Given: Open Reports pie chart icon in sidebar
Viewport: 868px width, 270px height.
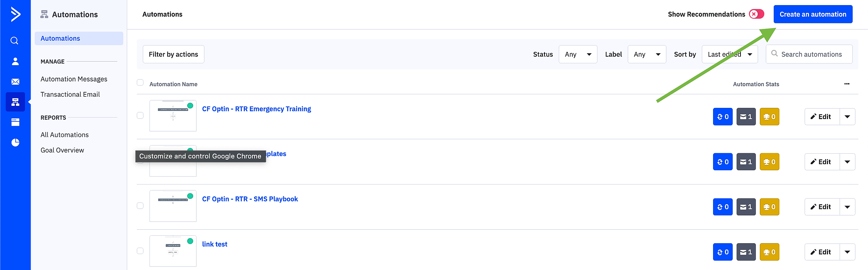Looking at the screenshot, I should [x=15, y=142].
